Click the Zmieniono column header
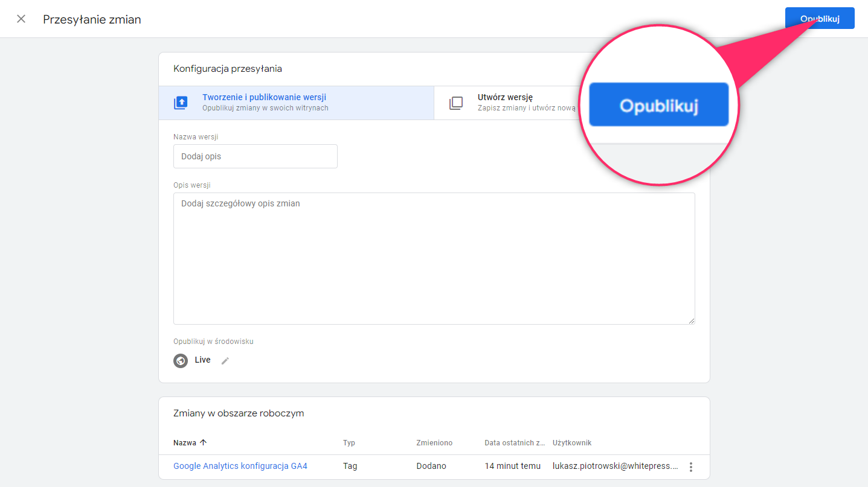This screenshot has height=487, width=868. click(434, 442)
